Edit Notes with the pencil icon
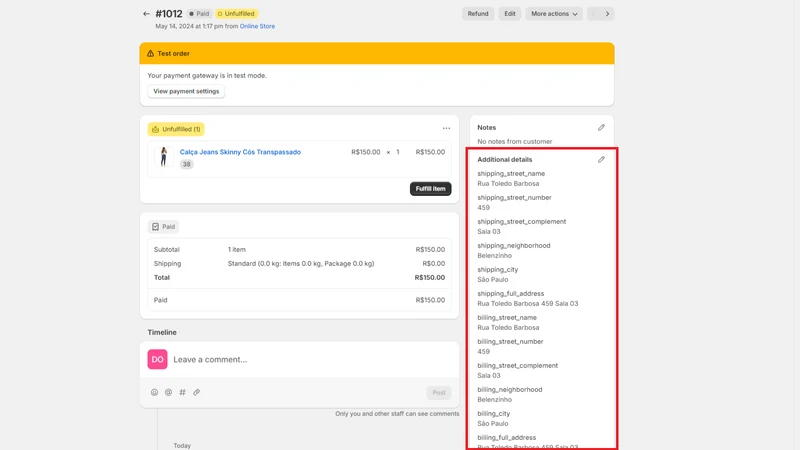This screenshot has width=800, height=450. coord(601,128)
